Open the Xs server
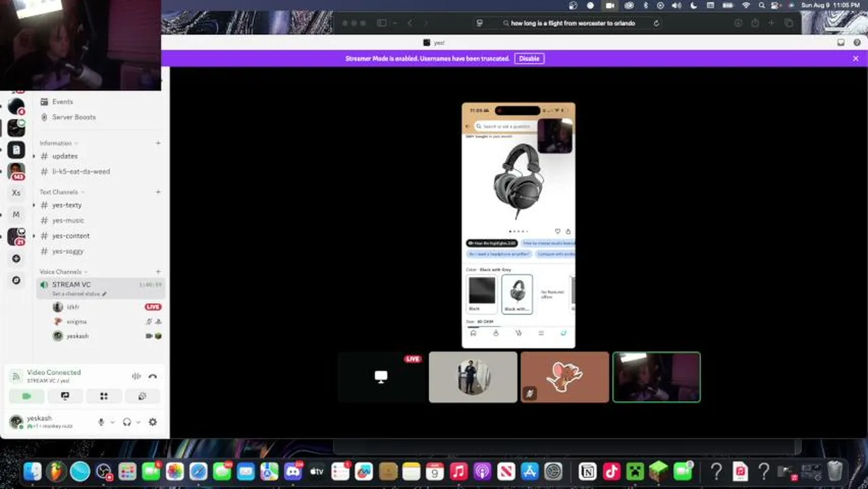Screen dimensions: 868x489 point(16,193)
